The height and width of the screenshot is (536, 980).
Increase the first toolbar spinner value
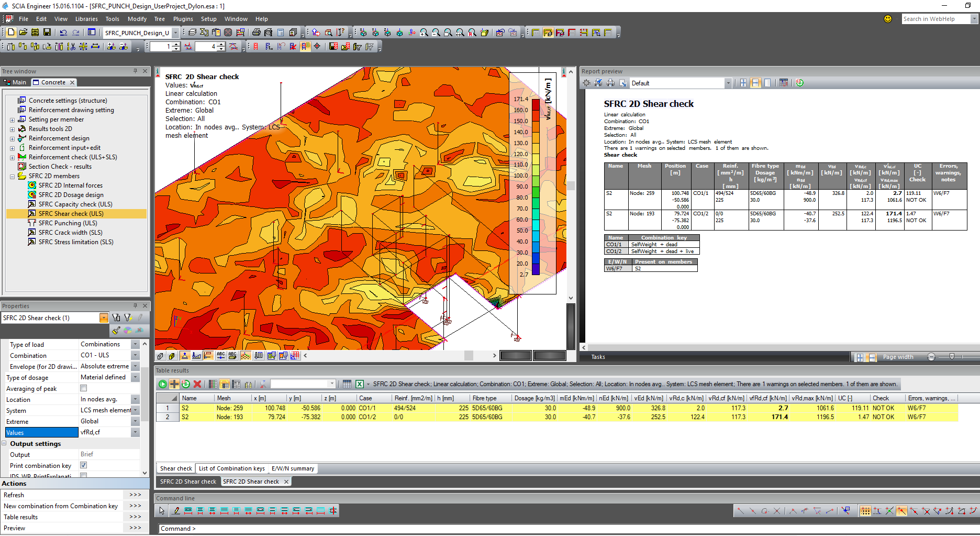[x=176, y=44]
